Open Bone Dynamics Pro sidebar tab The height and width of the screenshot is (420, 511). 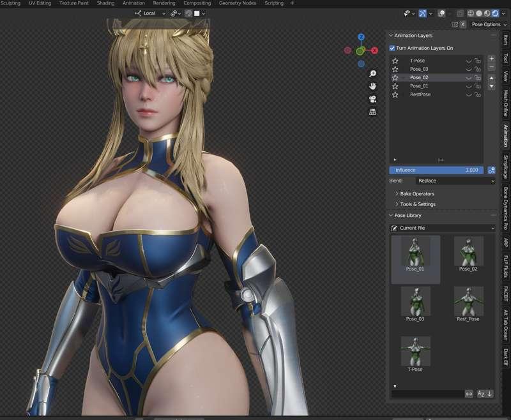pos(505,208)
